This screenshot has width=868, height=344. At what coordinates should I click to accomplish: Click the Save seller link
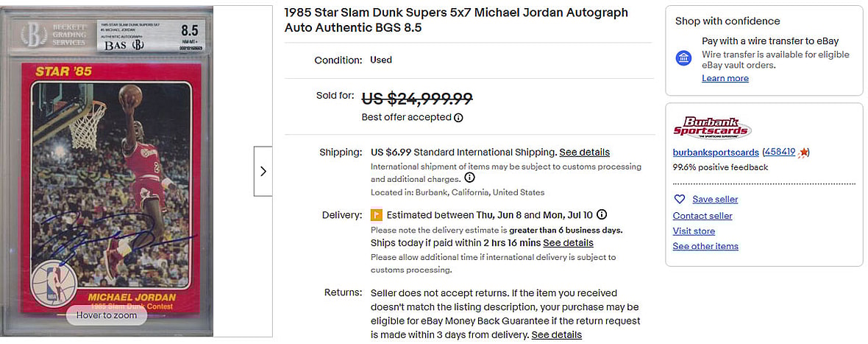pyautogui.click(x=715, y=200)
